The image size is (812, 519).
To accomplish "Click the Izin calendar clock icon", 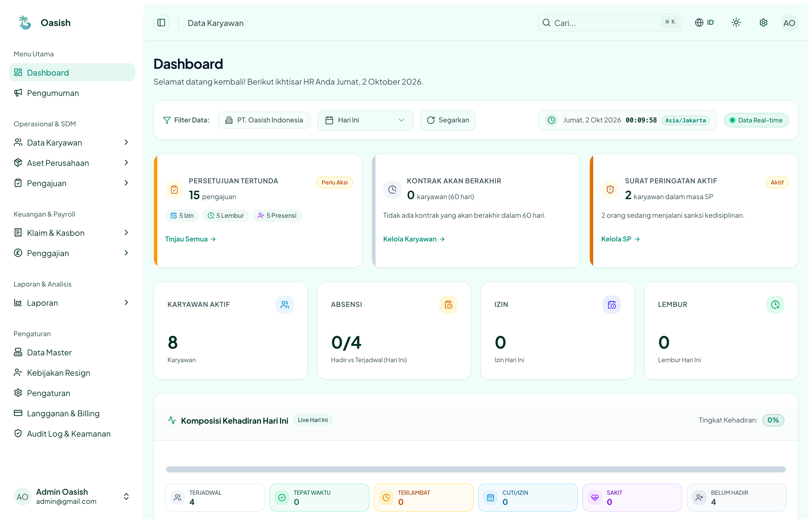I will [x=612, y=305].
